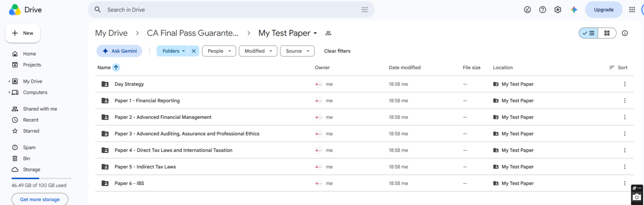This screenshot has width=644, height=205.
Task: Click the search magnifier icon
Action: (98, 10)
